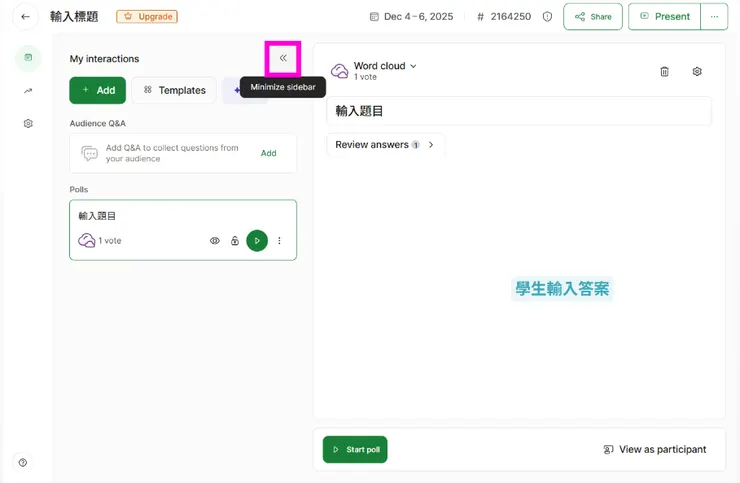Click the green Add interaction button
The image size is (740, 483).
tap(98, 90)
